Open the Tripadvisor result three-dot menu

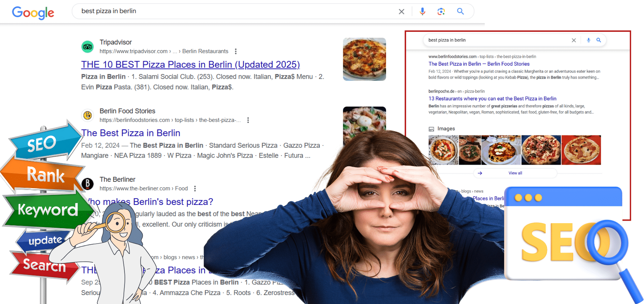[235, 52]
